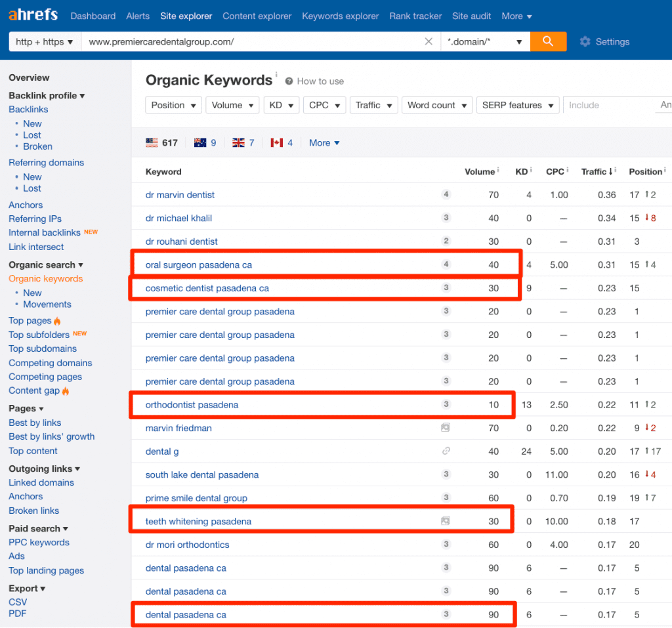The width and height of the screenshot is (672, 628).
Task: Open the SERP features filter dropdown
Action: tap(518, 105)
